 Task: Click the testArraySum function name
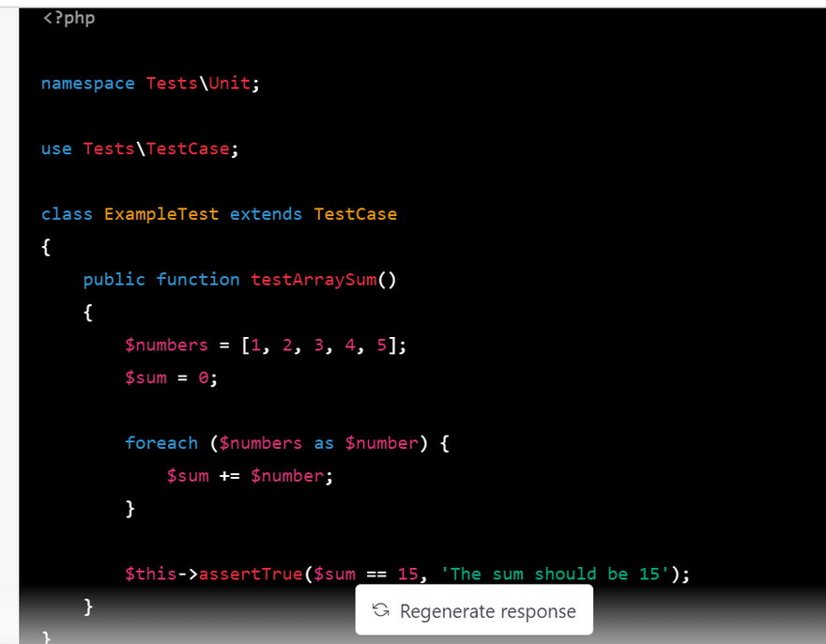tap(313, 280)
